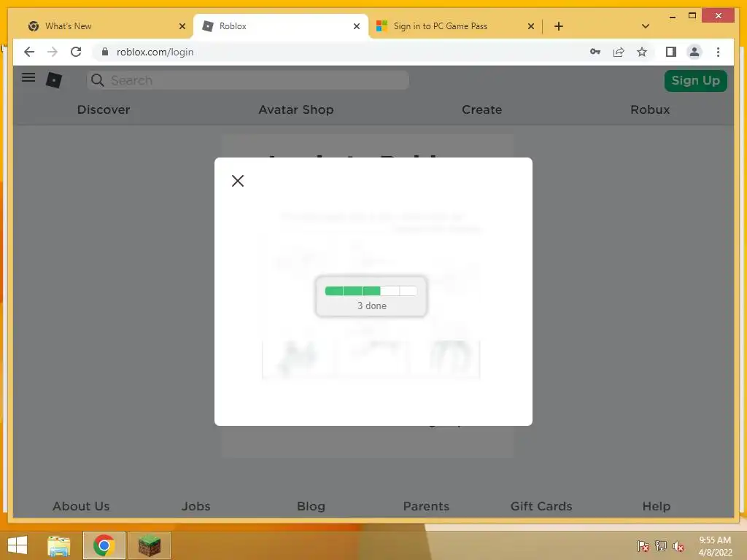Open the Gift Cards footer link
Screen dimensions: 747x560
[541, 506]
